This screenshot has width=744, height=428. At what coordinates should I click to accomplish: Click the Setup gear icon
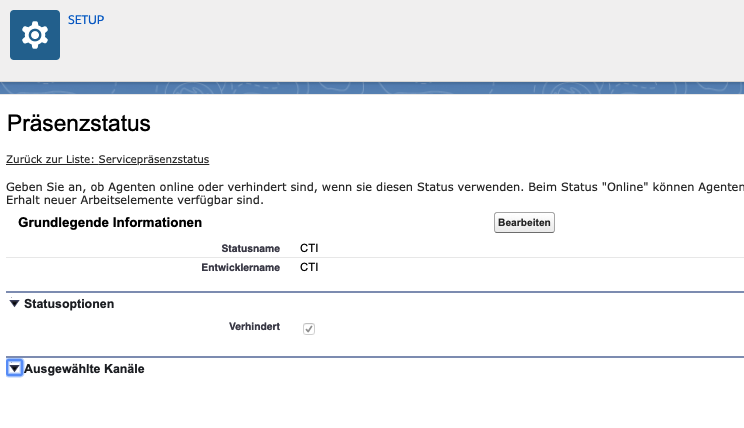pos(35,35)
